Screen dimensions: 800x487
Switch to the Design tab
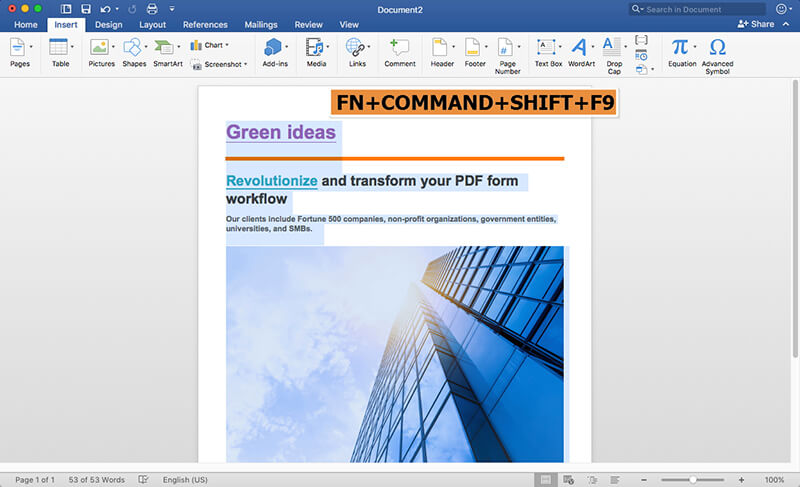pos(108,24)
